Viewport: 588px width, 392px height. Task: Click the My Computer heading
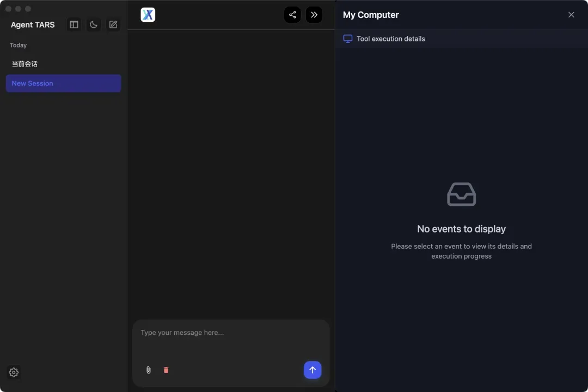click(x=371, y=15)
